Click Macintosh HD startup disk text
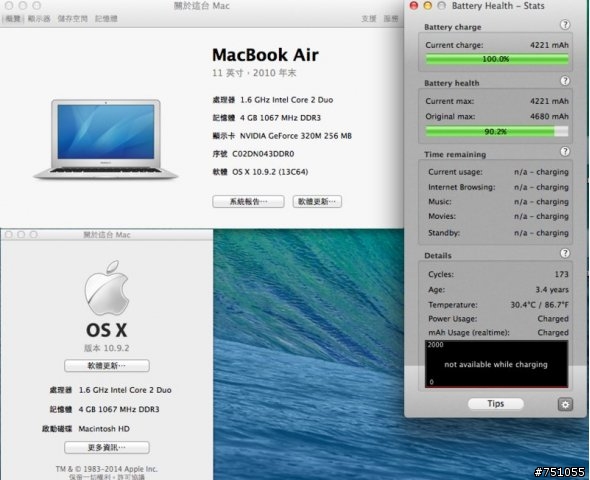 [x=104, y=429]
